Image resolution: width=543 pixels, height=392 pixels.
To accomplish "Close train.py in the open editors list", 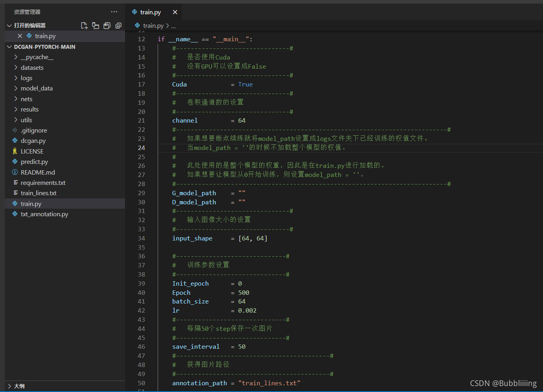I will tap(20, 36).
